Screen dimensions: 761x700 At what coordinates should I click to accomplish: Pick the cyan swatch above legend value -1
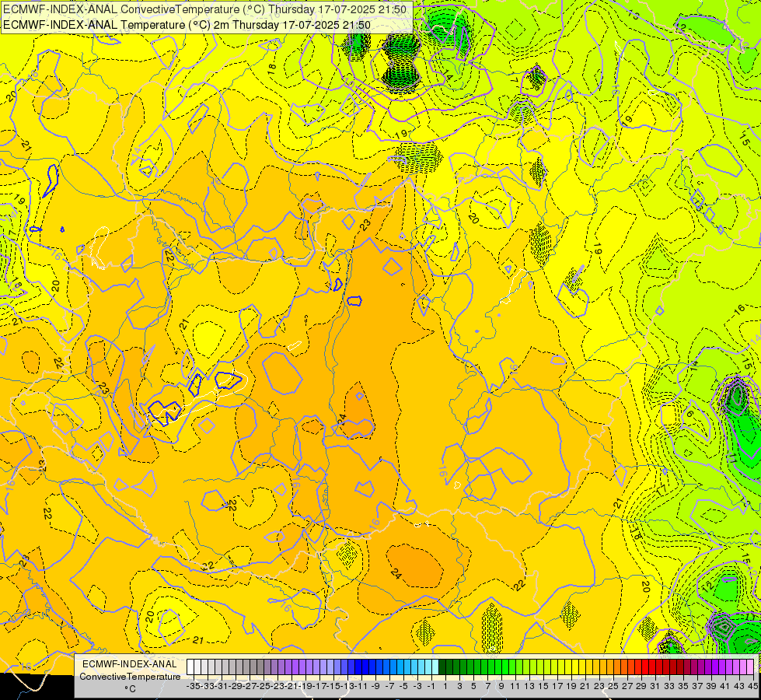click(428, 667)
